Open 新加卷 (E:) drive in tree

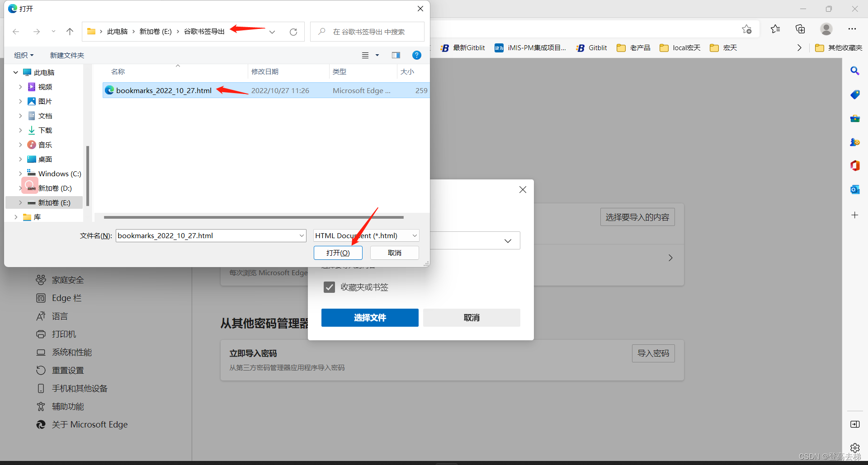[54, 202]
